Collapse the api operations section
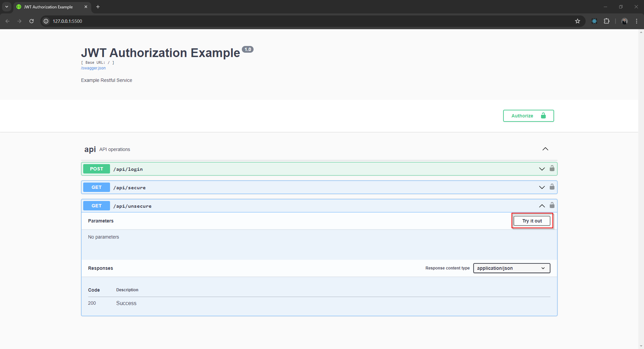 (x=545, y=149)
